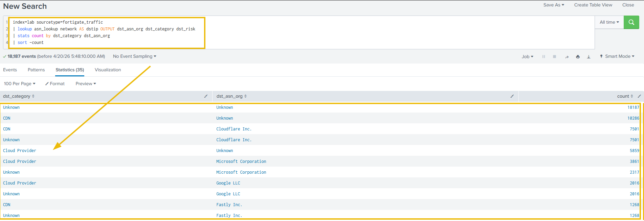Switch to the Events tab
Screen dimensions: 644x221
pyautogui.click(x=10, y=70)
